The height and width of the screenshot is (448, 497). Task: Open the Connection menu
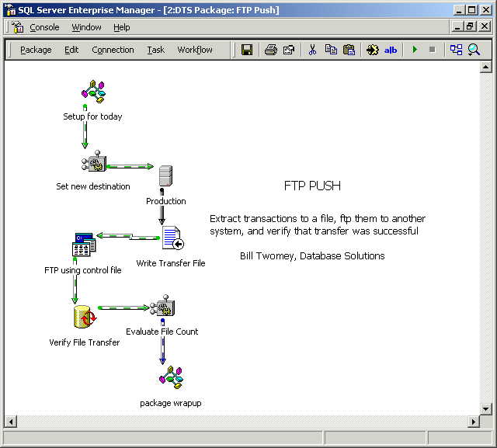coord(113,50)
